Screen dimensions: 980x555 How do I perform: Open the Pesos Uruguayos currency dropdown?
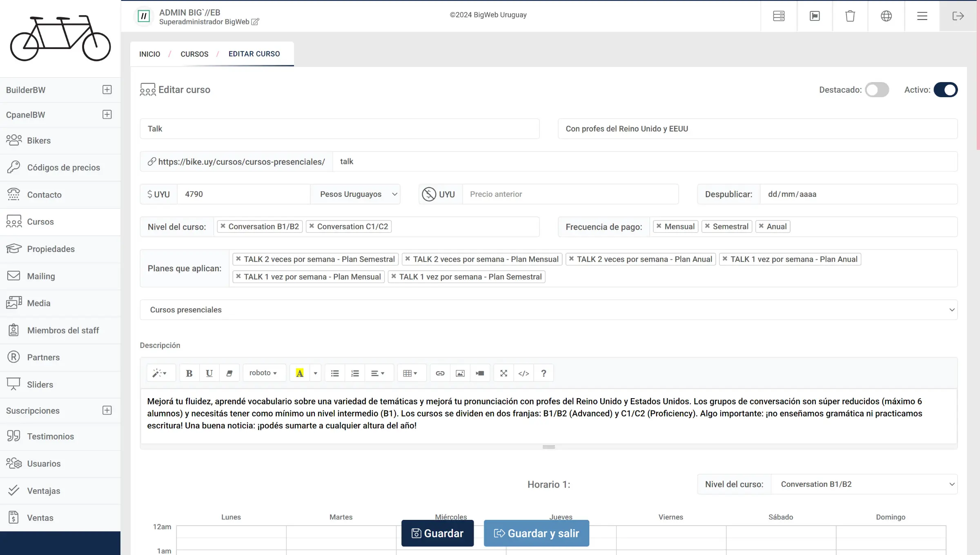(355, 194)
